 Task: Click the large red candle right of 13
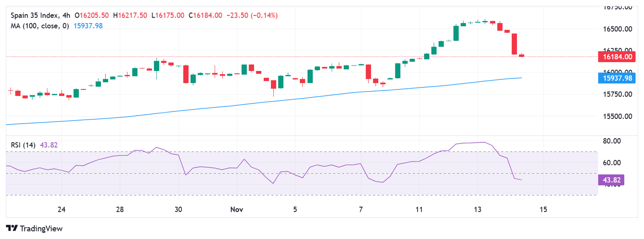pos(514,44)
